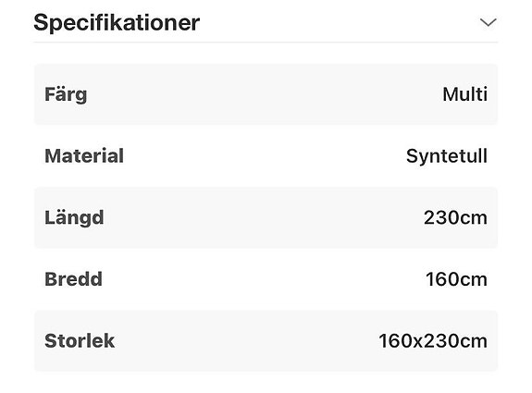The height and width of the screenshot is (393, 532).
Task: Select the Storlek row label
Action: pos(80,341)
